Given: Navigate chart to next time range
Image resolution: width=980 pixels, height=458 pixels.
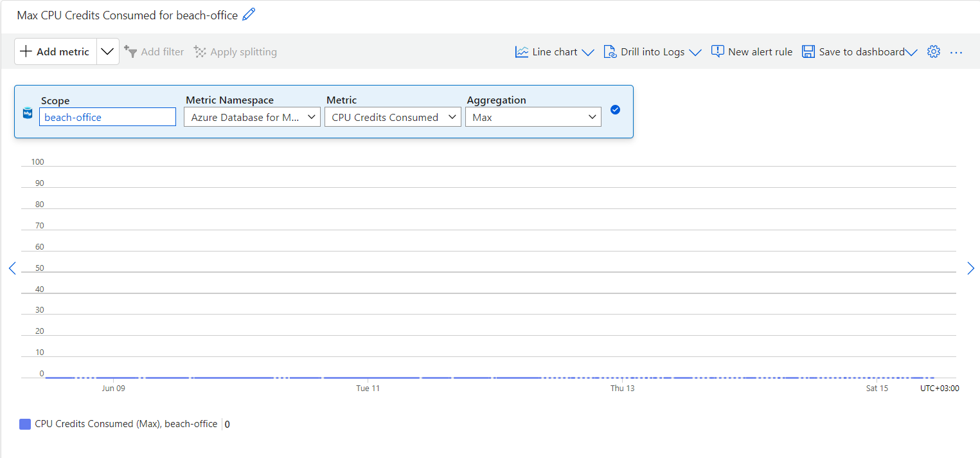Looking at the screenshot, I should (x=970, y=268).
